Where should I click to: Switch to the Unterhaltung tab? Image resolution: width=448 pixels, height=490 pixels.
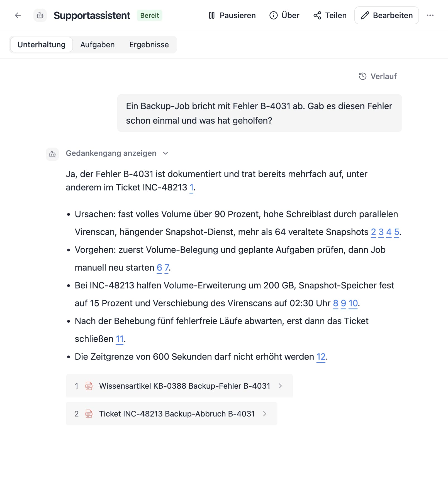(x=42, y=45)
